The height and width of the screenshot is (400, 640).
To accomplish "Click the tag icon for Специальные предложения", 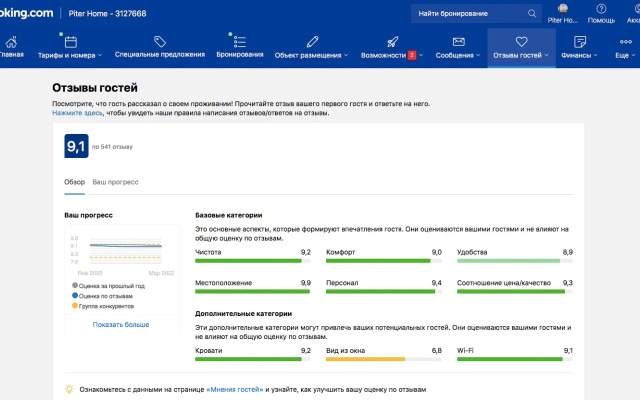I will coord(160,41).
